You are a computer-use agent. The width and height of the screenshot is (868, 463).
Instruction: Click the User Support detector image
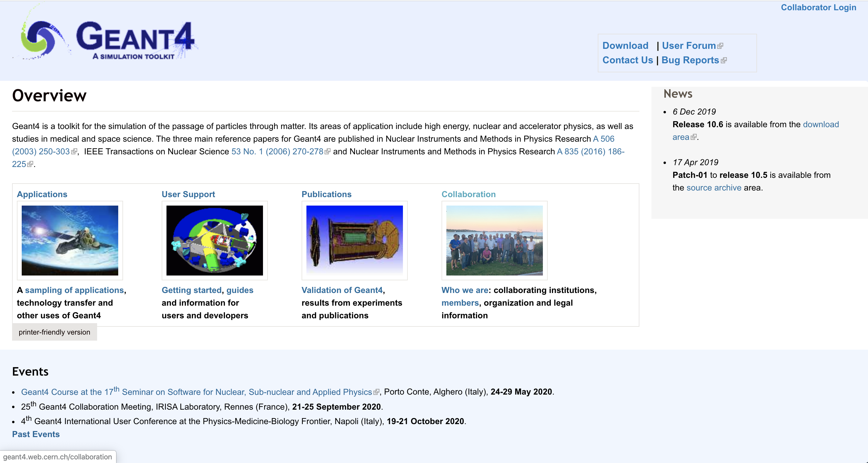tap(214, 240)
